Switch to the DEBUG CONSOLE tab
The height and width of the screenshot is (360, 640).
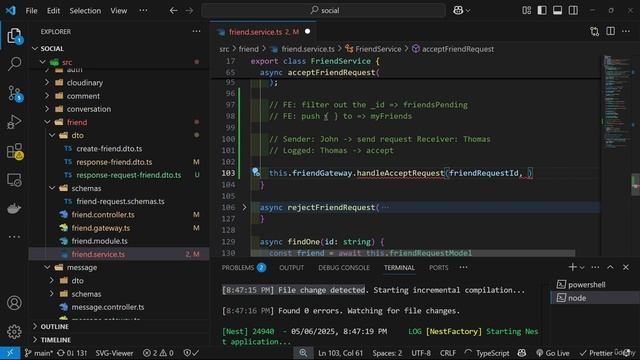tap(344, 268)
